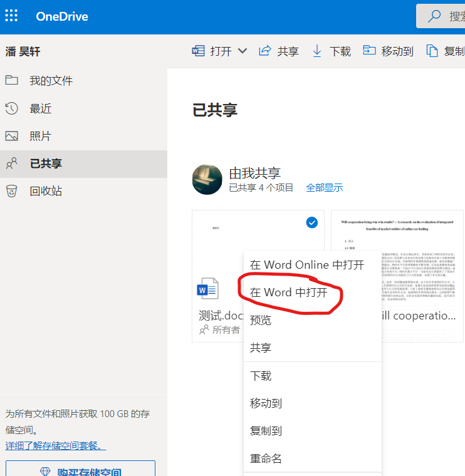The width and height of the screenshot is (465, 476).
Task: Choose 移动到 from context menu
Action: coord(313,403)
